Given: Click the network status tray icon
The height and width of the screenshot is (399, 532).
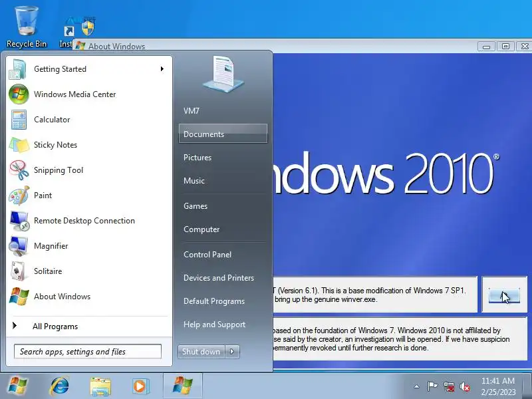Looking at the screenshot, I should tap(449, 386).
